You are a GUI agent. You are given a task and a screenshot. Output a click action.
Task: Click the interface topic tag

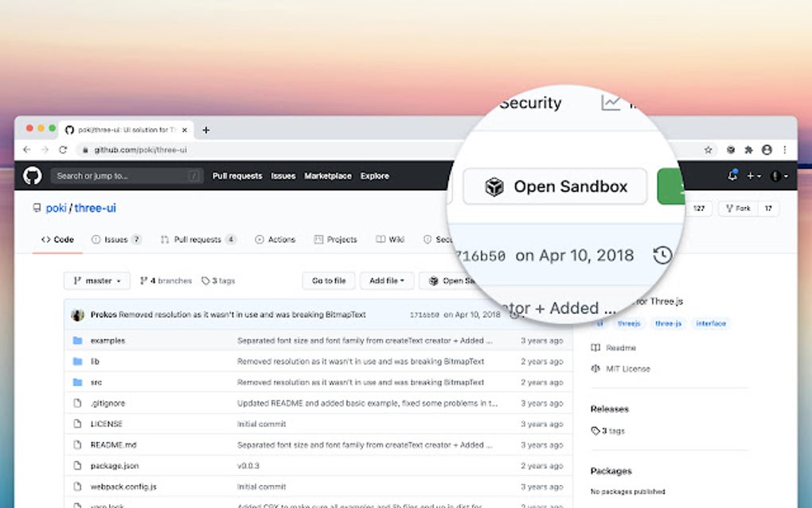711,323
